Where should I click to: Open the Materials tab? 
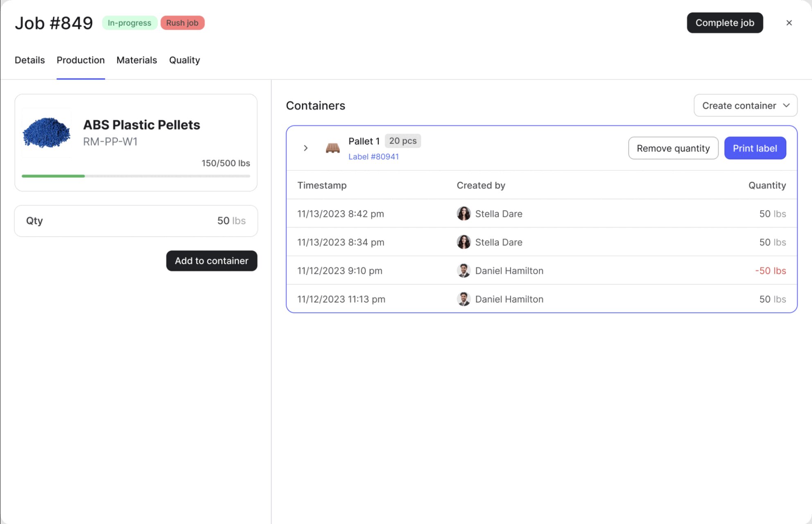pos(136,60)
